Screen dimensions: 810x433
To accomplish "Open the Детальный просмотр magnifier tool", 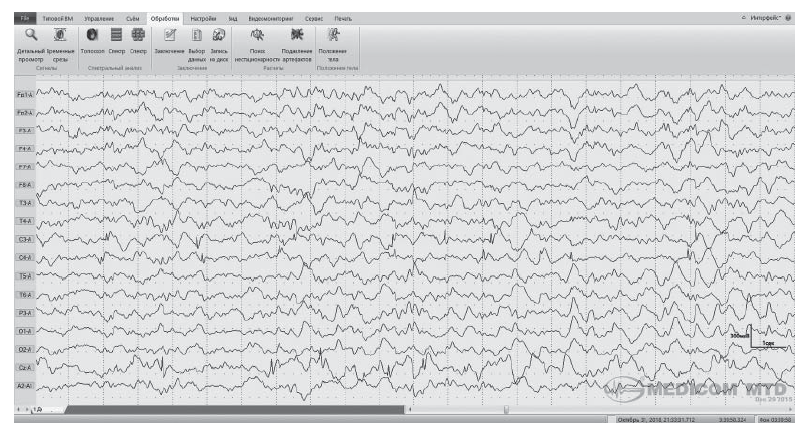I will click(32, 35).
